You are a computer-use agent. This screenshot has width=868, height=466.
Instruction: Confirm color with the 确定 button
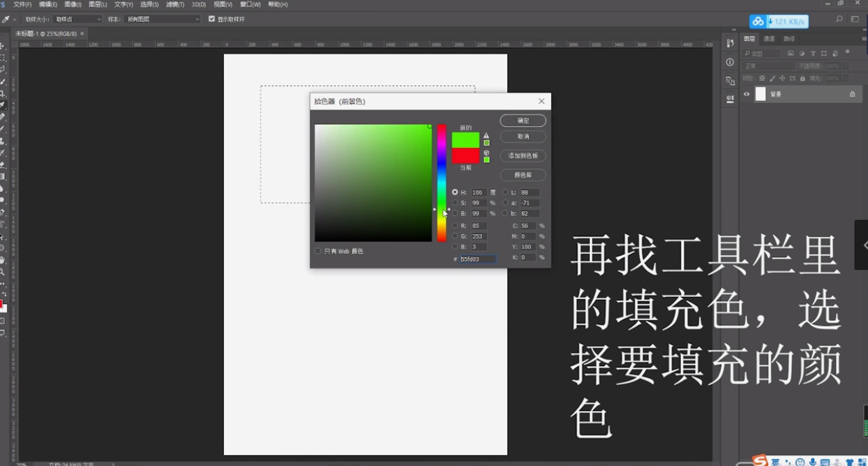(522, 120)
